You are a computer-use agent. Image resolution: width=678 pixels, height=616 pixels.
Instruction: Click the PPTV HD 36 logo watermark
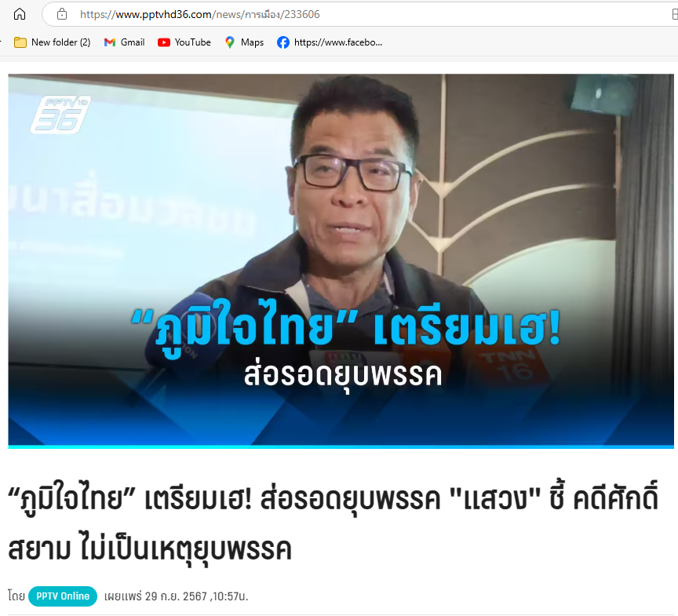(60, 115)
